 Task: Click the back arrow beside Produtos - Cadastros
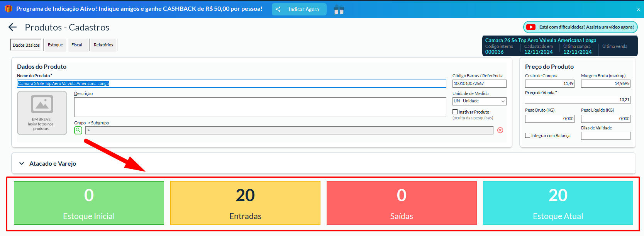[13, 27]
